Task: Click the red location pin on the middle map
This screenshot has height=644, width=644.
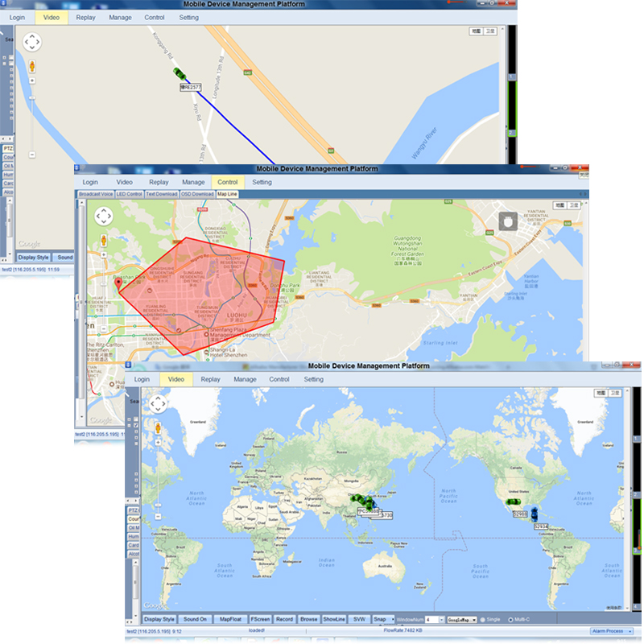Action: click(119, 282)
